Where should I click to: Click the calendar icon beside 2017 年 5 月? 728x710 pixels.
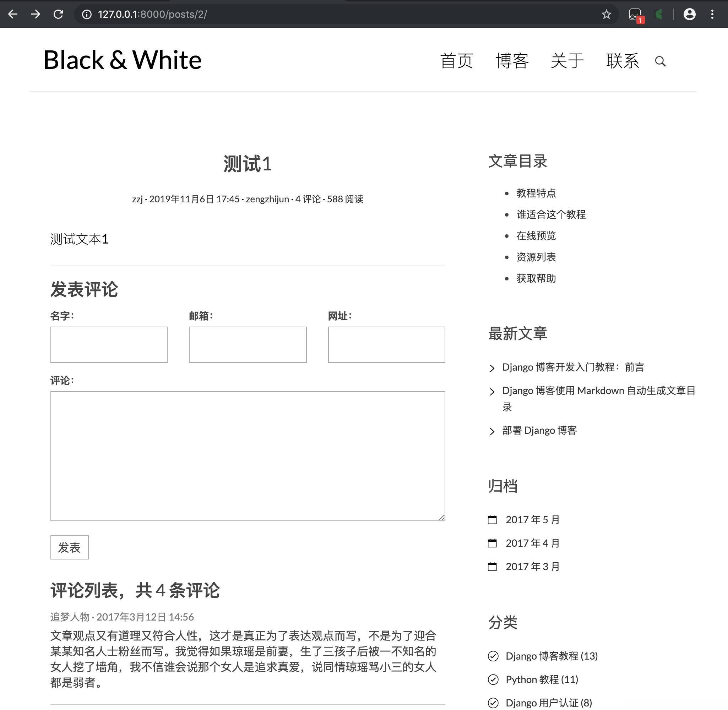(x=493, y=519)
